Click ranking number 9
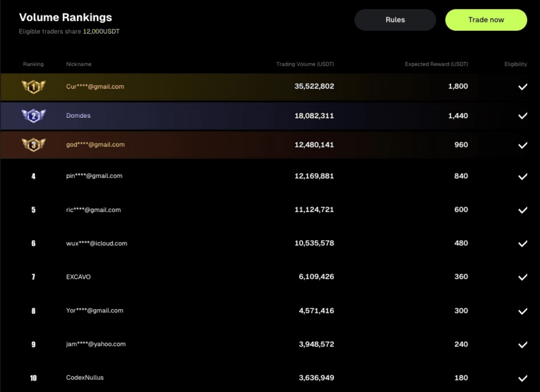This screenshot has width=540, height=392. pos(33,344)
